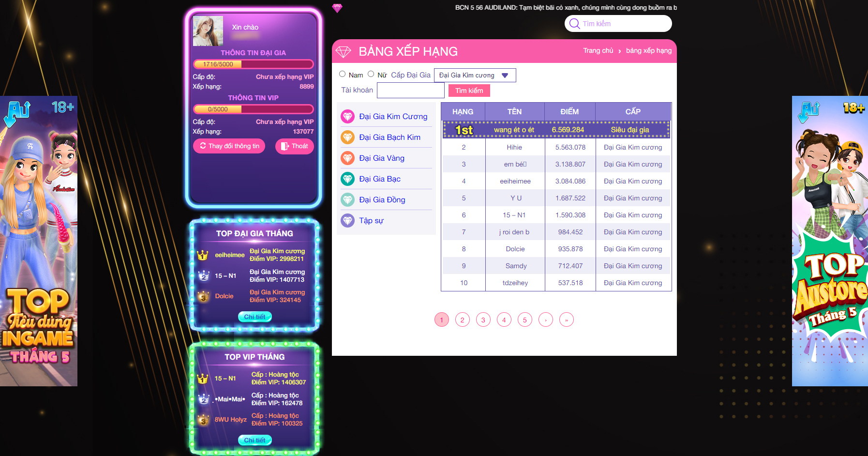This screenshot has height=456, width=868.
Task: Click player name Hihie in rank 2
Action: [514, 147]
